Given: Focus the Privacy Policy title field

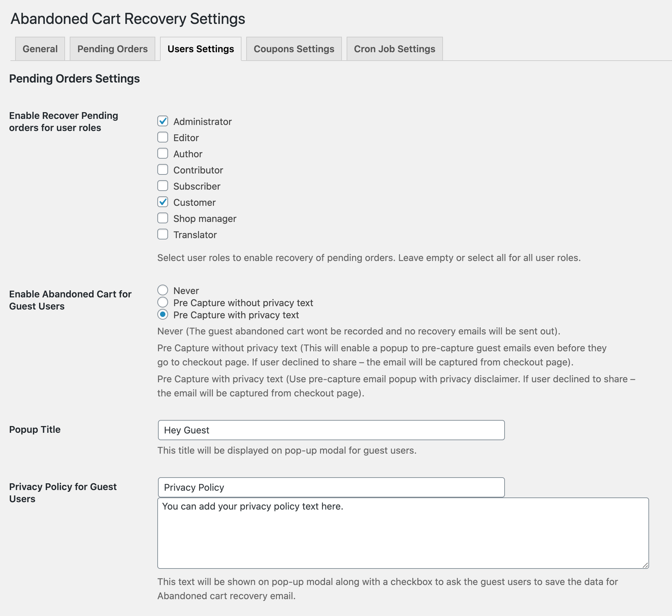Looking at the screenshot, I should tap(331, 487).
